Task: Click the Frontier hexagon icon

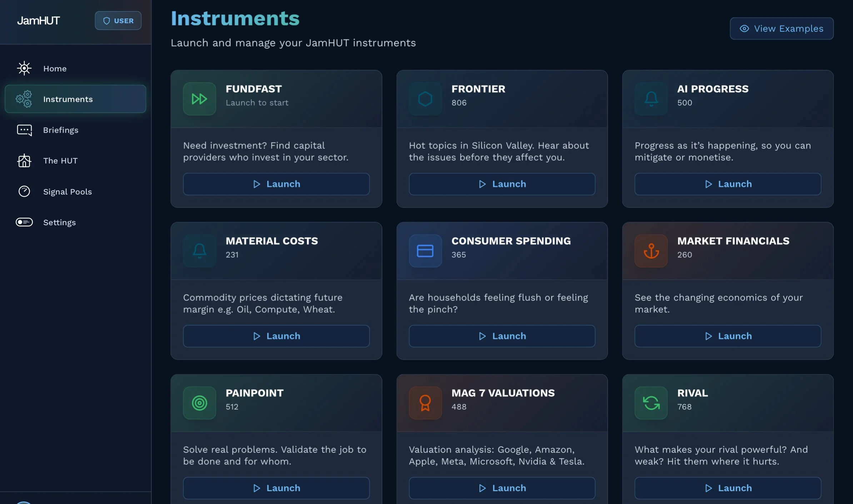Action: (x=425, y=99)
